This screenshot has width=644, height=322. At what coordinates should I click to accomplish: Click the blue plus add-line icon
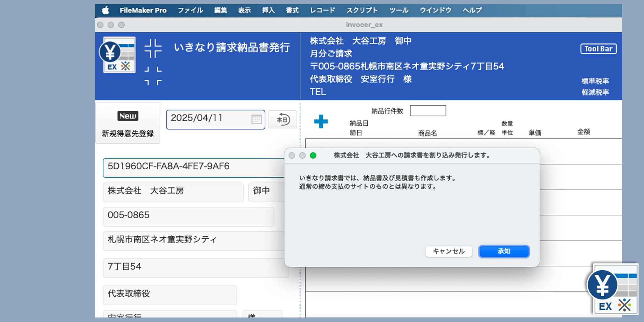321,122
